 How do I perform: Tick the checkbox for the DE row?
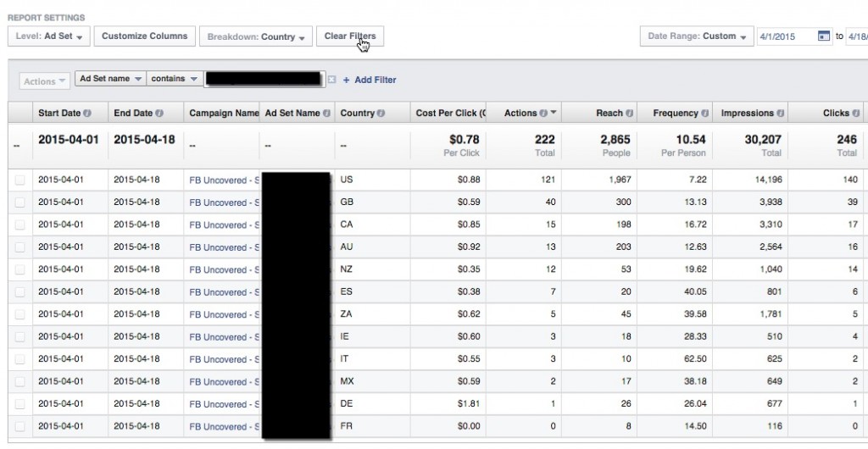pyautogui.click(x=20, y=403)
